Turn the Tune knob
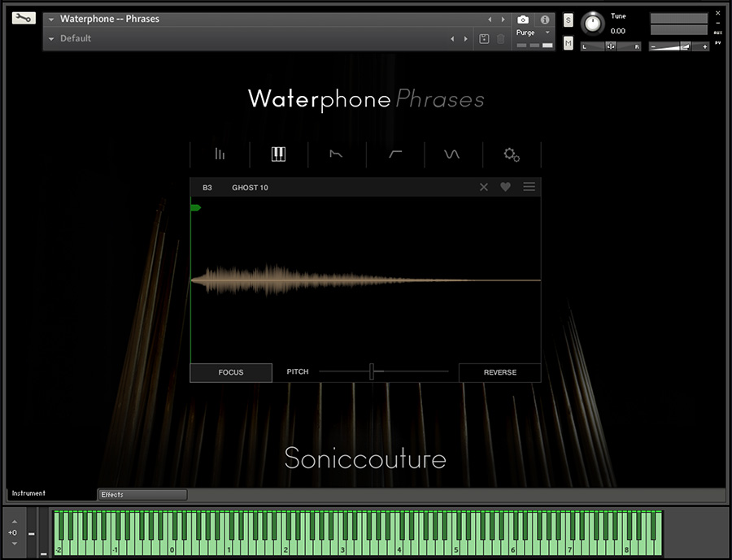 pyautogui.click(x=592, y=24)
